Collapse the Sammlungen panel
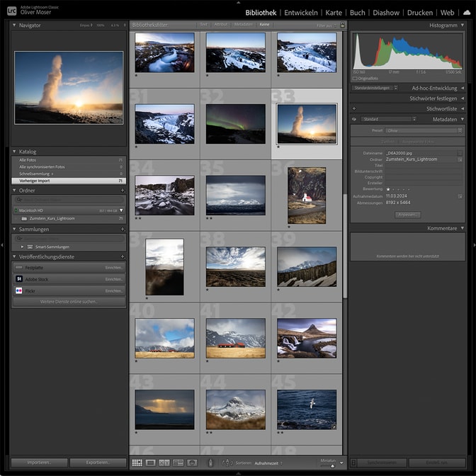476x476 pixels. (x=14, y=229)
